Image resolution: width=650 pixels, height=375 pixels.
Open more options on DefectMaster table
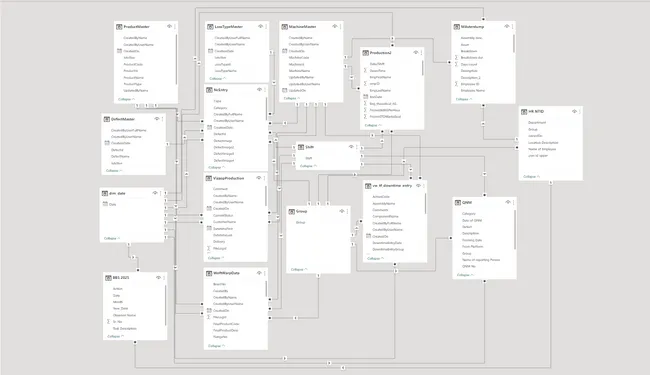tap(162, 119)
